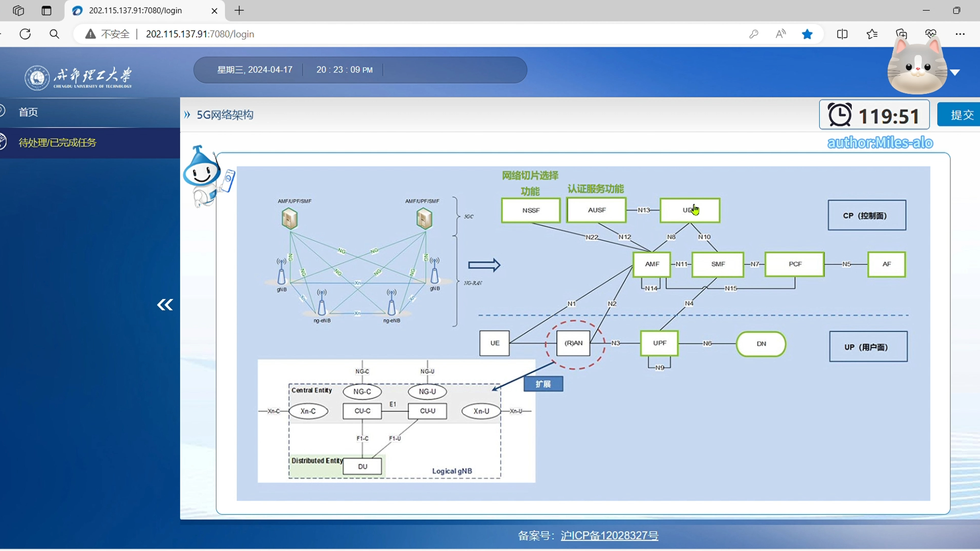Expand the user dropdown arrow beside avatar
980x551 pixels.
(955, 72)
